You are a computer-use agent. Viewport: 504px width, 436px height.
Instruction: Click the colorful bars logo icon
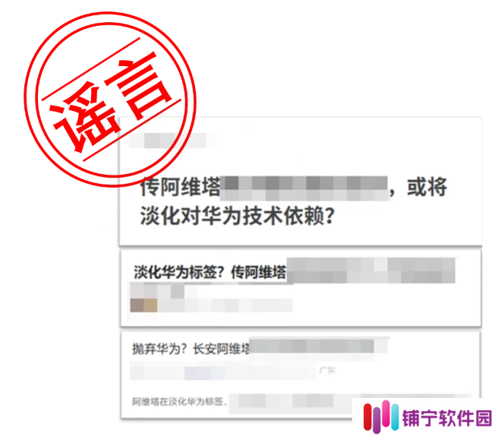click(381, 417)
